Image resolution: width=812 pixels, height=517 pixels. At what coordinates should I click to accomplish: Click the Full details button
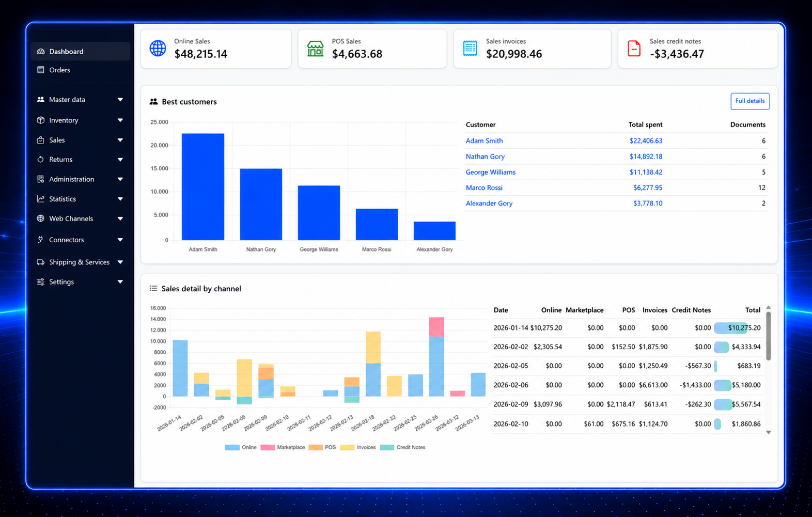click(x=750, y=101)
